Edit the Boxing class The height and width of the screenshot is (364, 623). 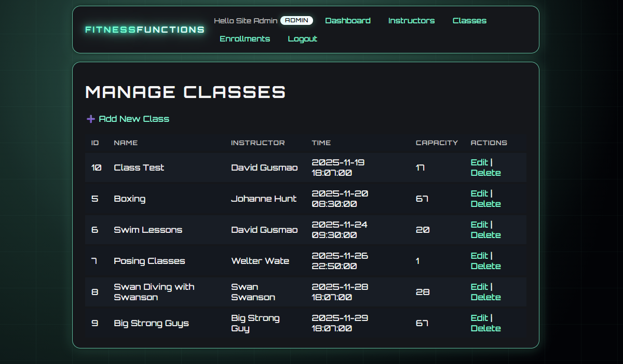[478, 193]
